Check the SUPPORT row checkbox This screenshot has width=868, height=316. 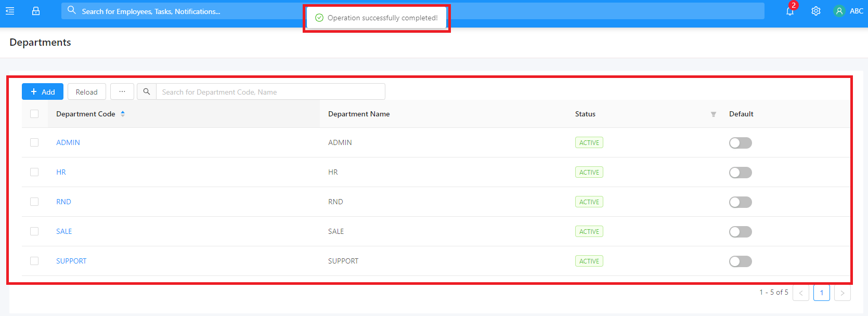click(34, 261)
